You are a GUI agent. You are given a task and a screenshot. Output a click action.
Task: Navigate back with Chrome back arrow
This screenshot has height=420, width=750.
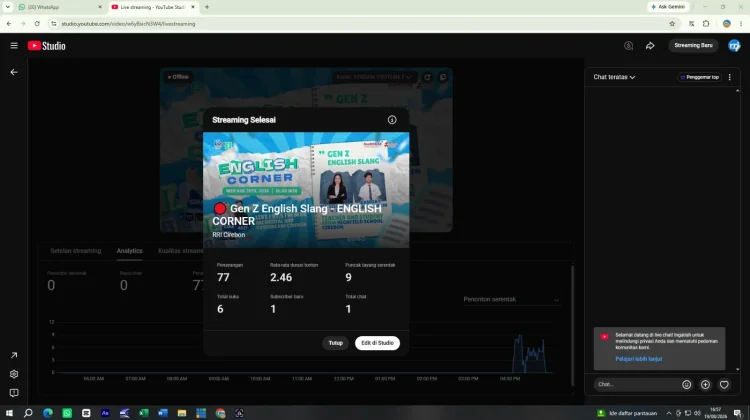point(9,23)
